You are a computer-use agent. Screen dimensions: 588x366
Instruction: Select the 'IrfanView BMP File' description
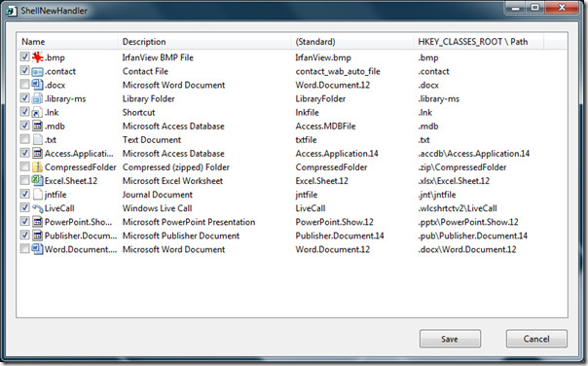(158, 57)
